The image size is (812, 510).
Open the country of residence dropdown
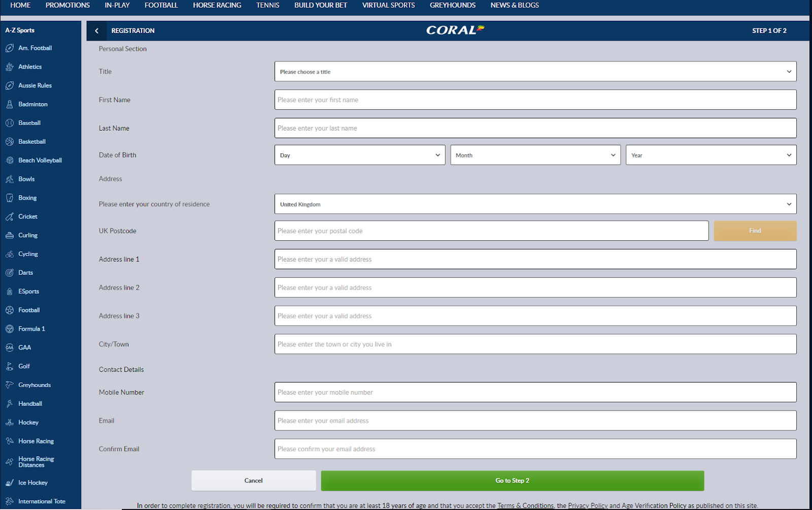pos(535,204)
